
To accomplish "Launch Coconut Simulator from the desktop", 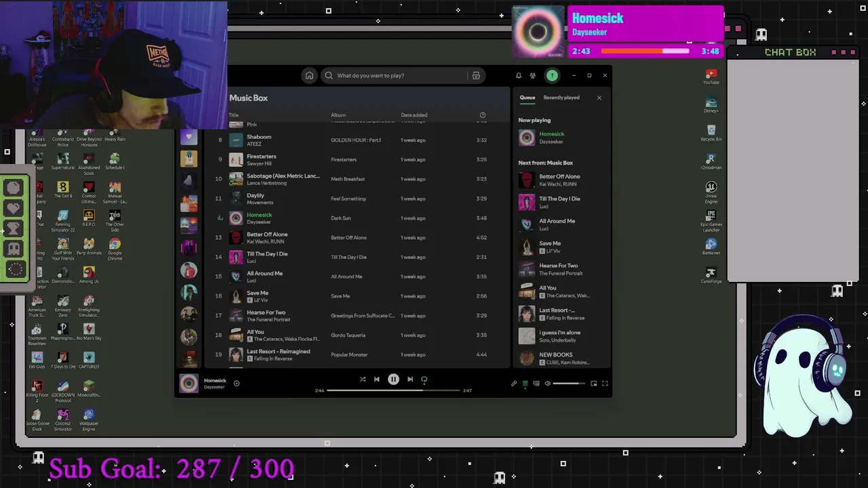I will (63, 420).
